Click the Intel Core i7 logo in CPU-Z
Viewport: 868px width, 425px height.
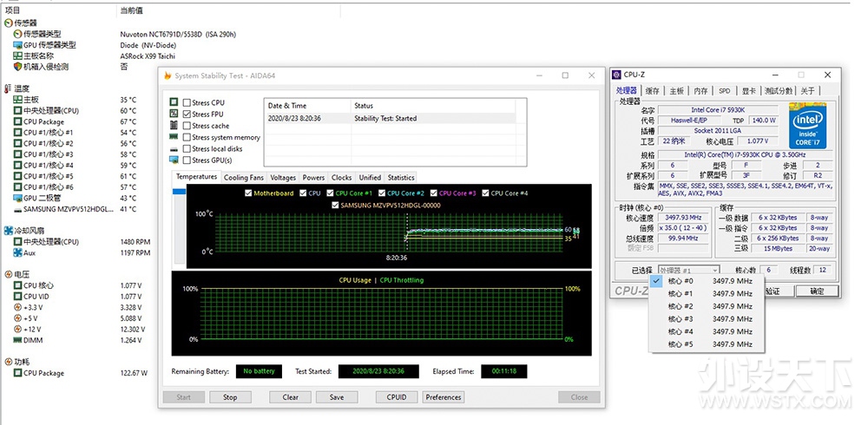[807, 126]
